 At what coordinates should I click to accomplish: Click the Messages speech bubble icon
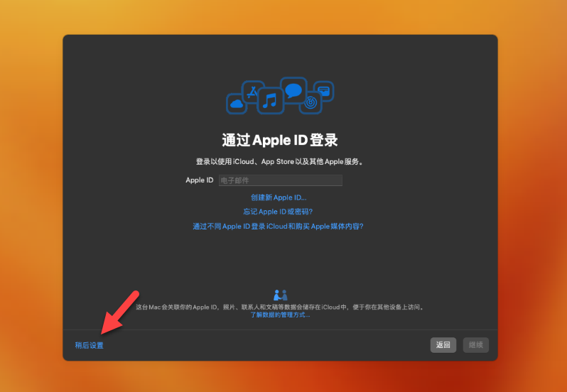coord(293,90)
